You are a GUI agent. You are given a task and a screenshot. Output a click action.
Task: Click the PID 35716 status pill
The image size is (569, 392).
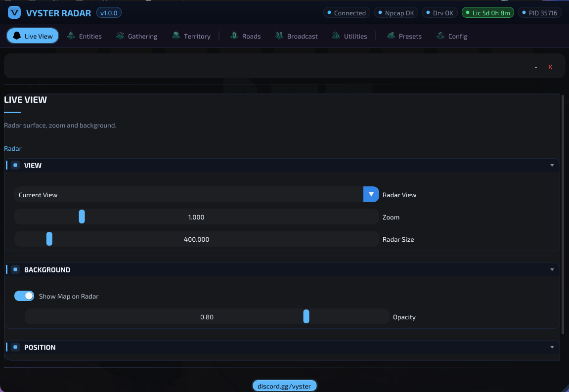(540, 13)
